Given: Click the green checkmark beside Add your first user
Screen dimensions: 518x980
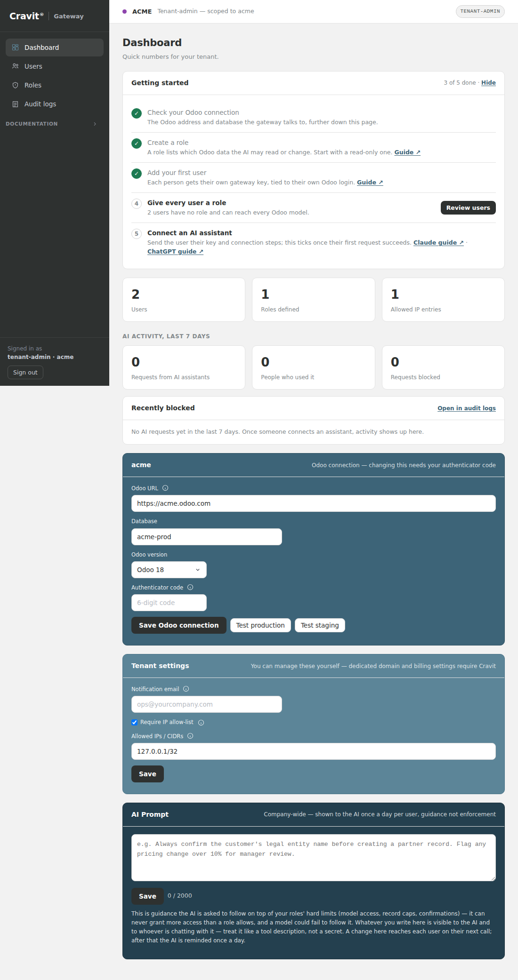Looking at the screenshot, I should [137, 174].
